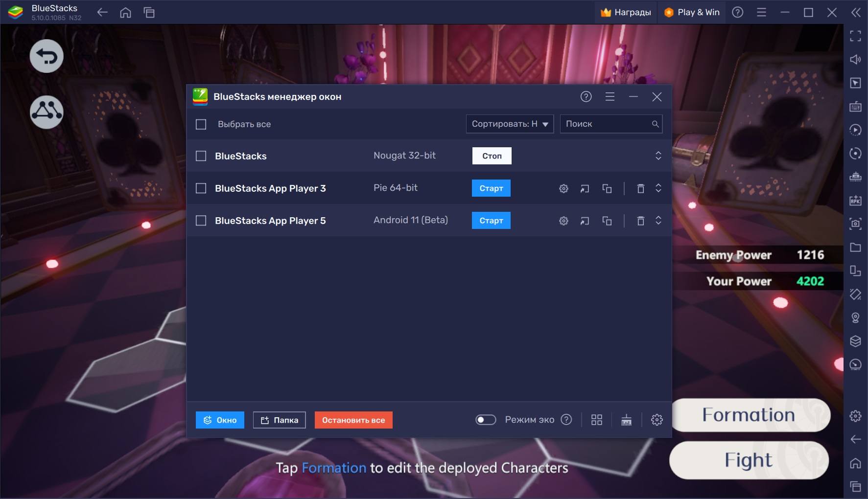Click the search magnifier icon
868x499 pixels.
tap(655, 124)
